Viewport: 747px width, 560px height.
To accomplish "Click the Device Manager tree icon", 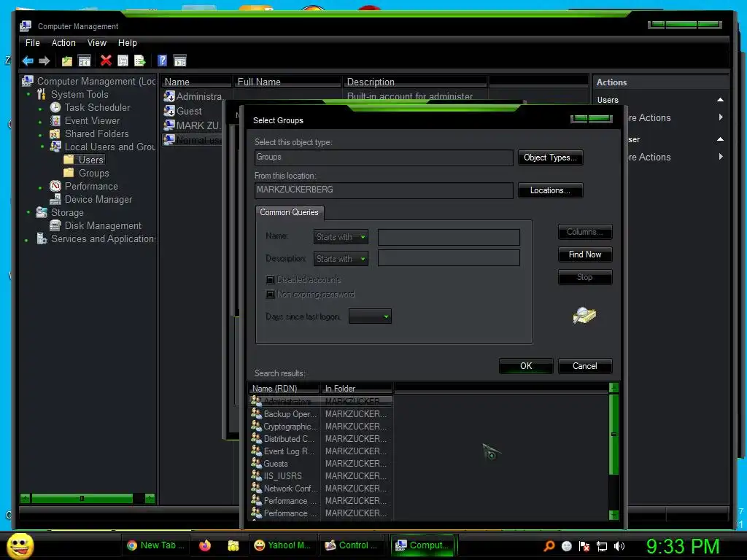I will 55,199.
